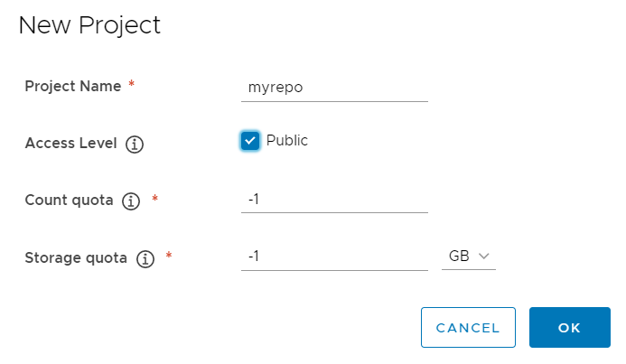Click the Storage quota info icon

pyautogui.click(x=145, y=259)
